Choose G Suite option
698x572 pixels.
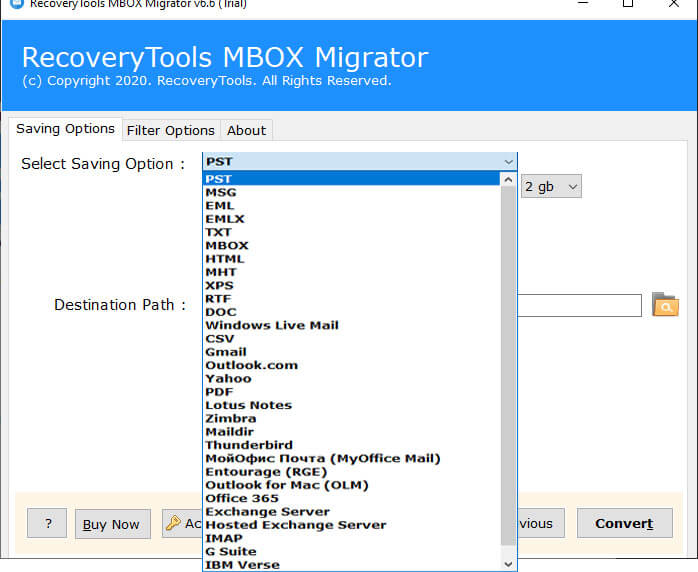[352, 552]
